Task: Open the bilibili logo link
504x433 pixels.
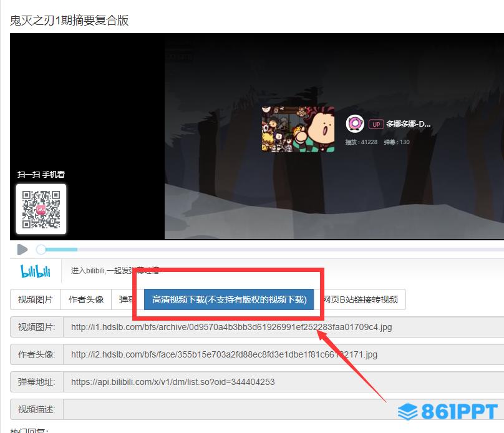Action: 36,271
